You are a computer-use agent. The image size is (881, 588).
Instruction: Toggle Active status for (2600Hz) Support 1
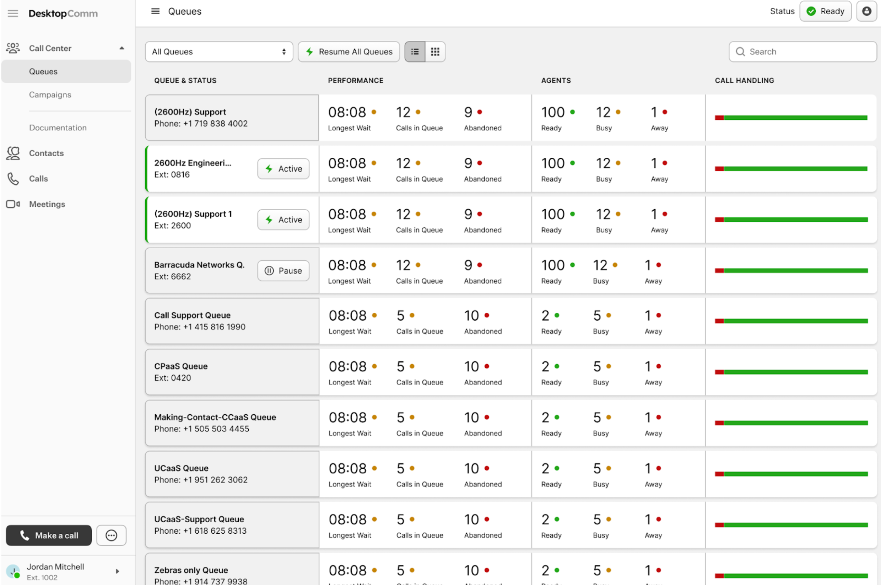[283, 220]
